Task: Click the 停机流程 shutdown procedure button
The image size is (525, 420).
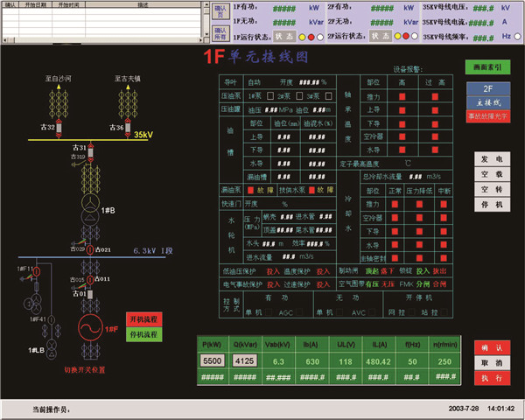Action: (143, 334)
